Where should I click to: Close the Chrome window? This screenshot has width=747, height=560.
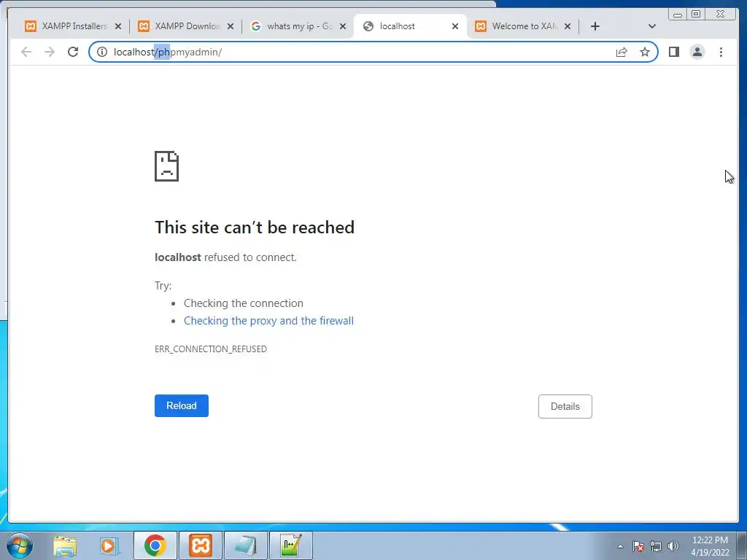click(x=721, y=15)
